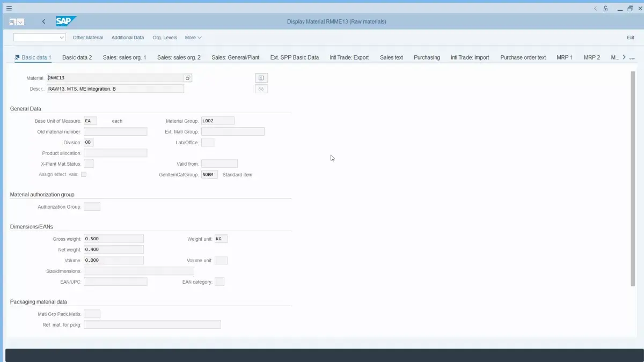
Task: Click the 'each' unit description text
Action: click(117, 121)
